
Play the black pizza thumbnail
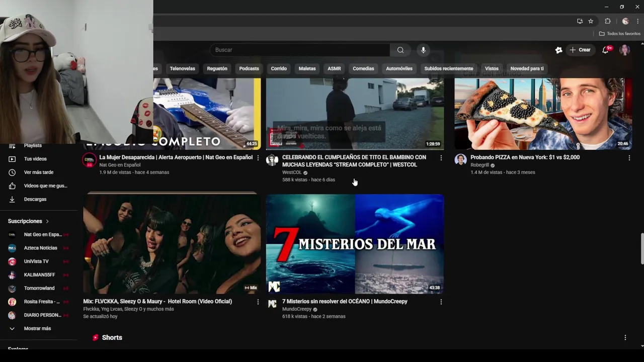[x=543, y=114]
